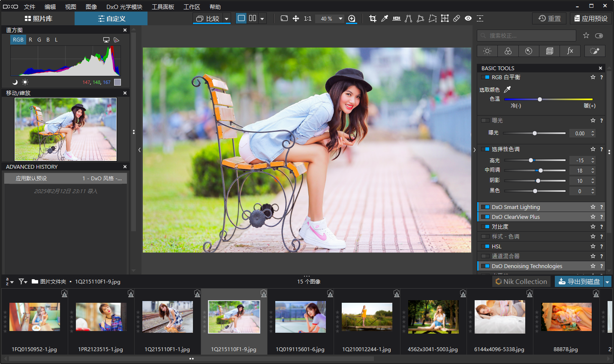Switch to the 照片库 tab
Viewport: 614px width, 364px height.
[x=38, y=18]
